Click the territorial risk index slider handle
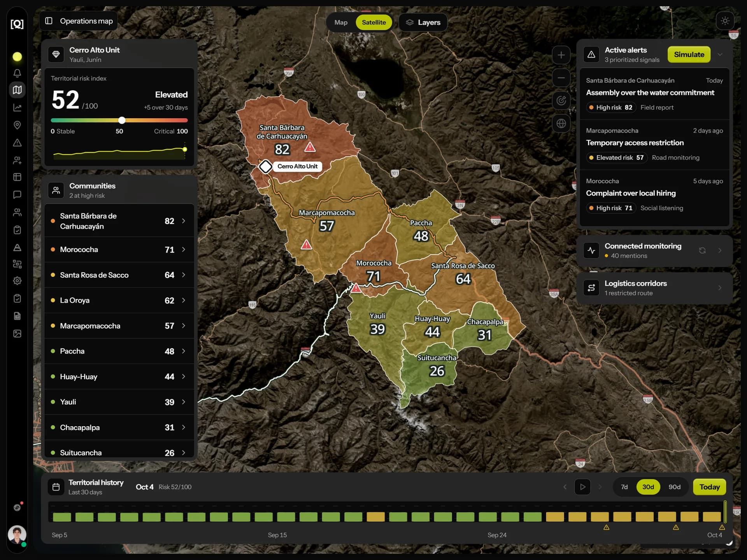 click(x=122, y=120)
